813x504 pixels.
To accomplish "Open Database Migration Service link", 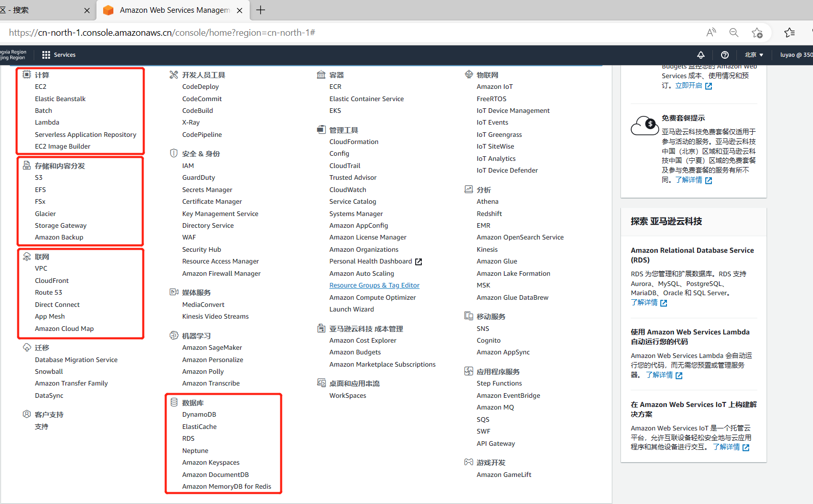I will coord(76,360).
